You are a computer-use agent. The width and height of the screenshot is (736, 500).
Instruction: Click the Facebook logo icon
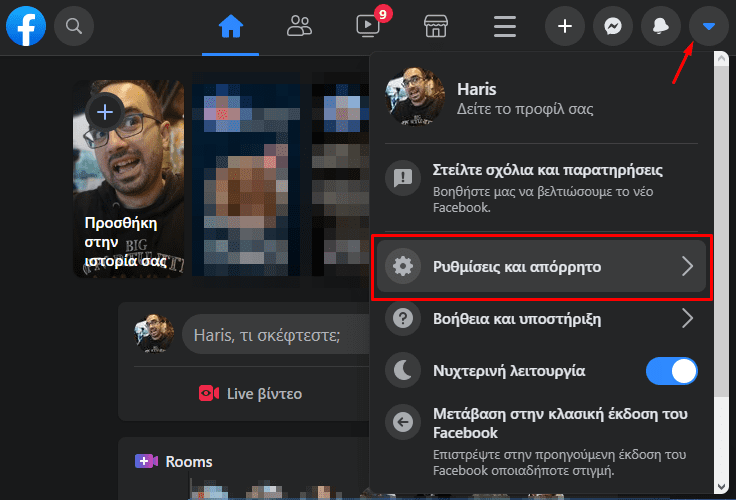pyautogui.click(x=26, y=26)
